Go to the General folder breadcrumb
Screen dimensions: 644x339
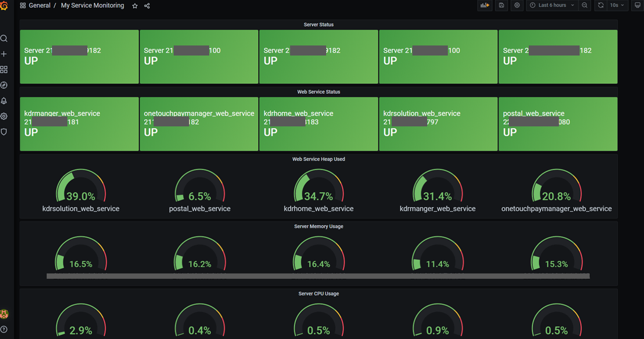click(40, 5)
